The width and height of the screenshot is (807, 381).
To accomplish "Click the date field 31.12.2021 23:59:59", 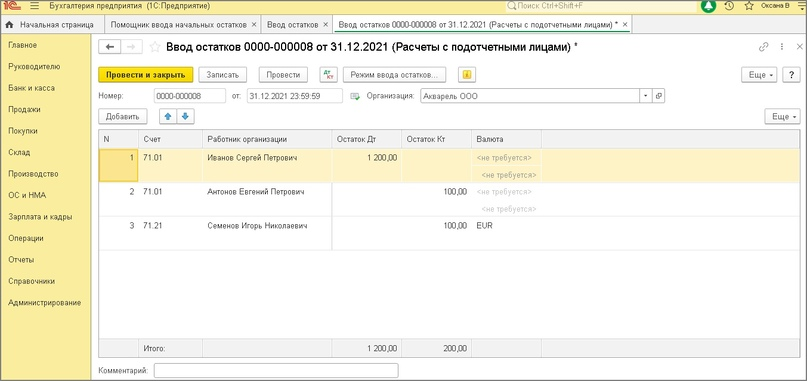I will coord(294,96).
